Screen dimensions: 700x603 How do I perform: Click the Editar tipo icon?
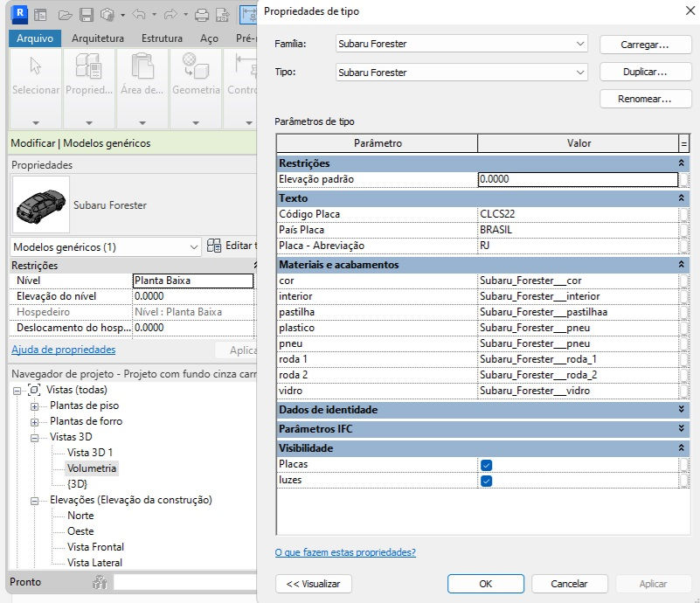pyautogui.click(x=214, y=246)
